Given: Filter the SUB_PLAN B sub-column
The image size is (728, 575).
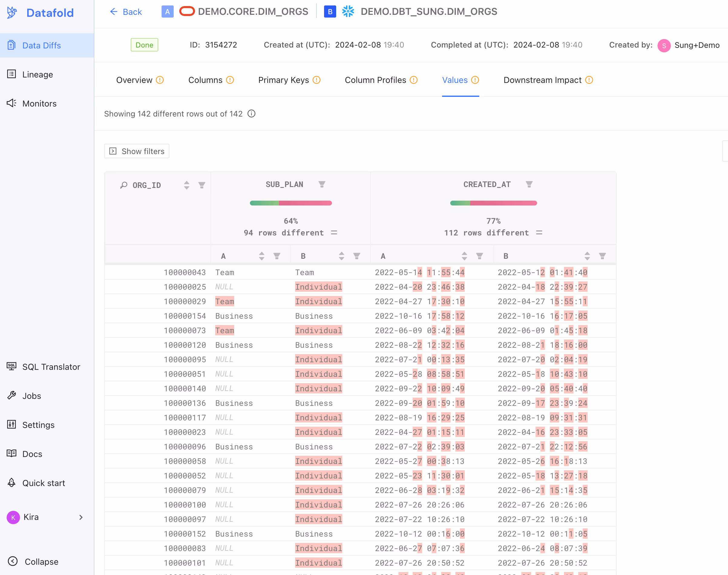Looking at the screenshot, I should point(357,256).
